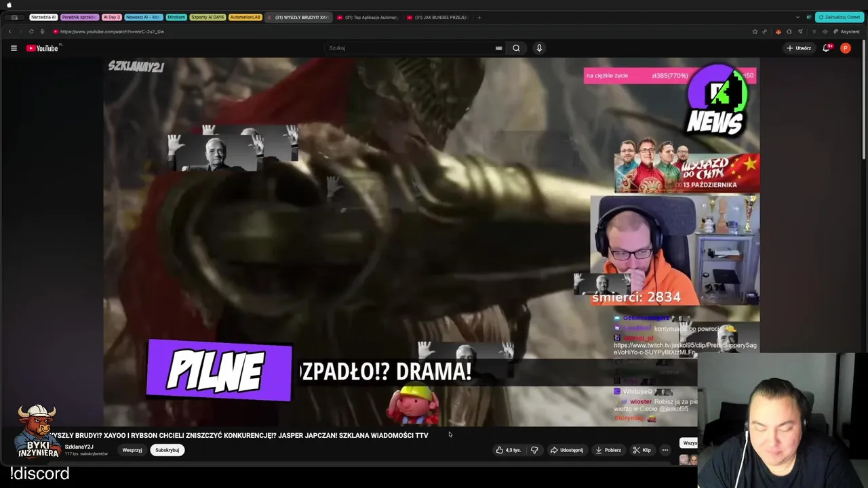Reload the page with refresh icon

coord(31,31)
